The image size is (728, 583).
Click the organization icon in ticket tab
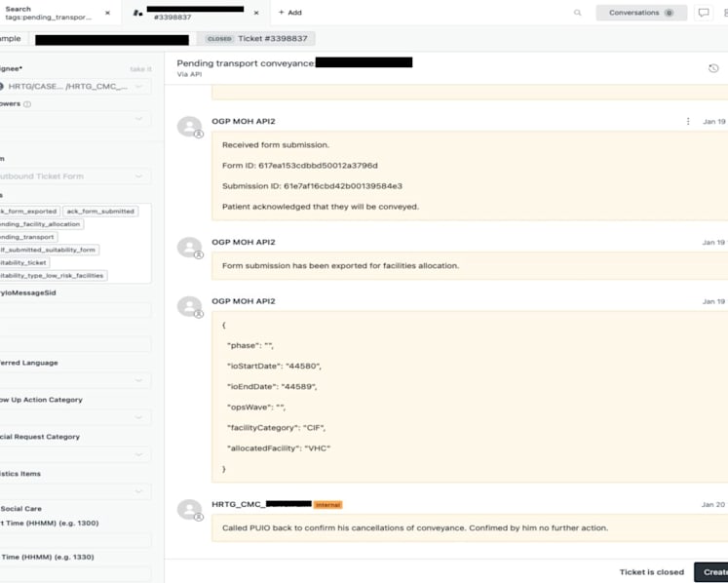(137, 13)
